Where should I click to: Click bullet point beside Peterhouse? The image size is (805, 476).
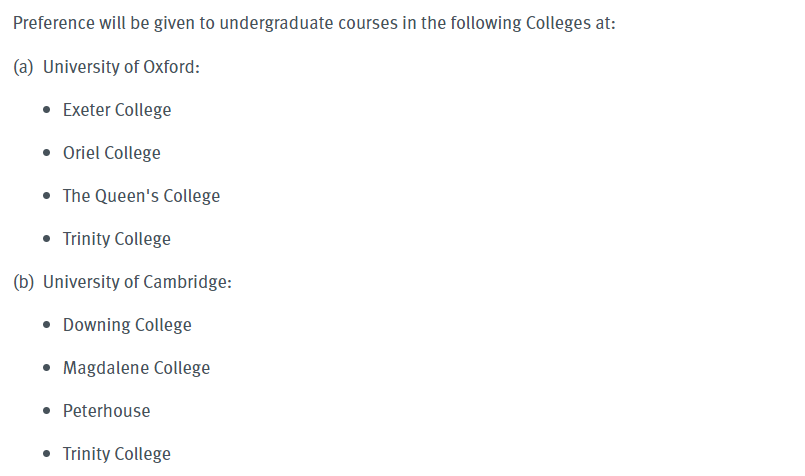(47, 411)
